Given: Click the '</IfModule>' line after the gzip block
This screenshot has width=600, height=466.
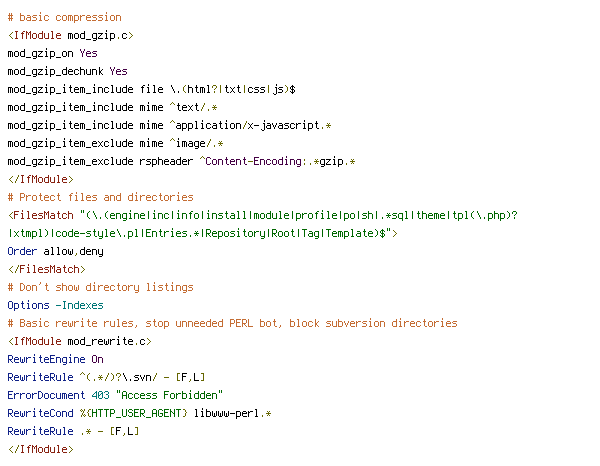Looking at the screenshot, I should 41,179.
